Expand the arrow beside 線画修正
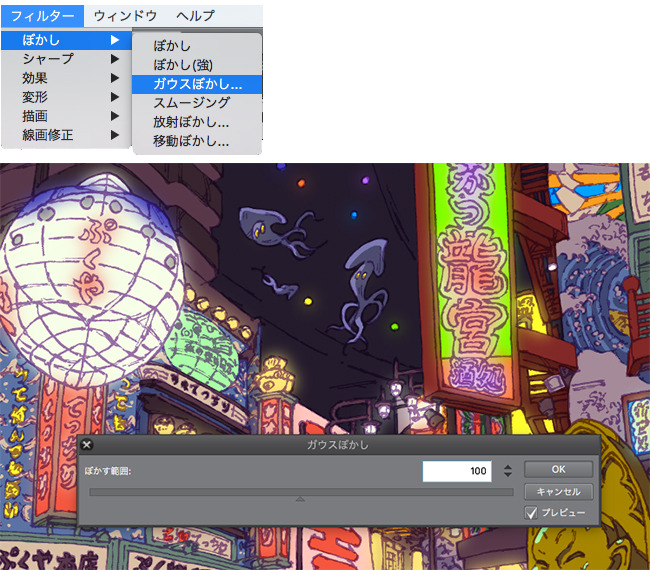 (115, 135)
